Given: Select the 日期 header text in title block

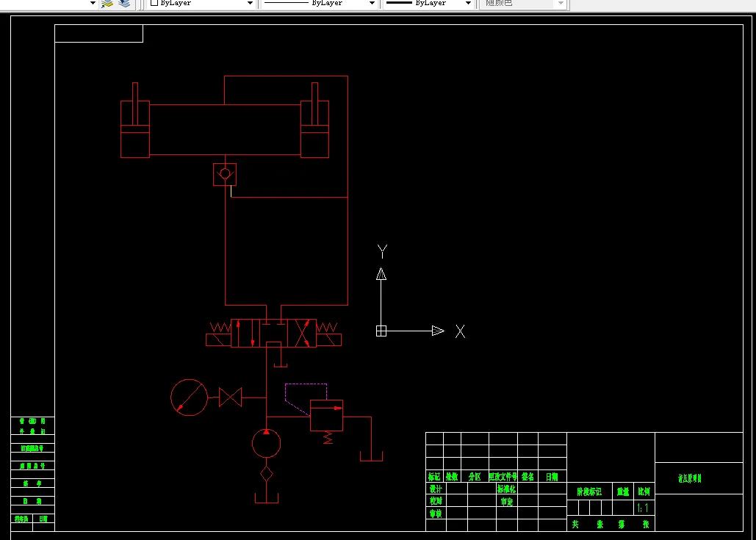Looking at the screenshot, I should pyautogui.click(x=552, y=477).
